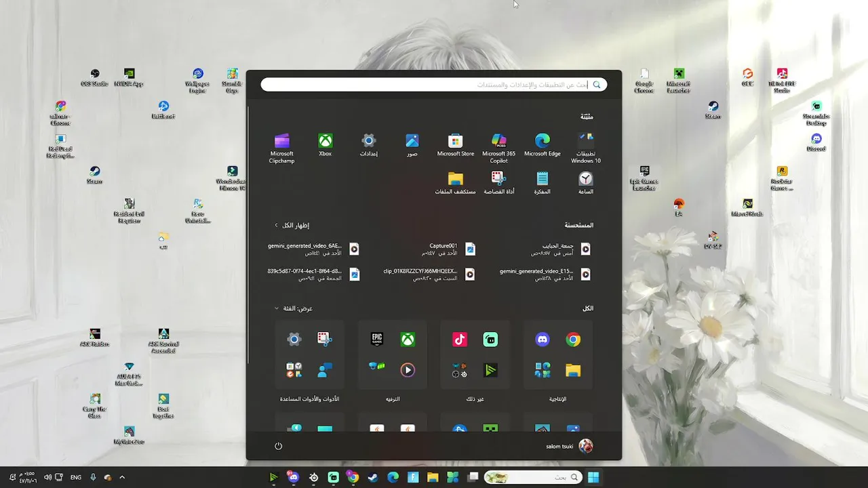The image size is (868, 488).
Task: Open Discord icon in الإنتاجية category
Action: click(542, 340)
